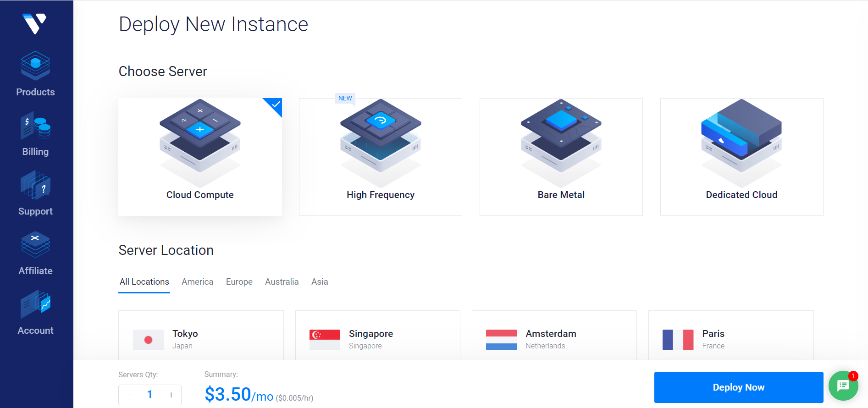
Task: Click the Deploy Now button
Action: (x=739, y=387)
